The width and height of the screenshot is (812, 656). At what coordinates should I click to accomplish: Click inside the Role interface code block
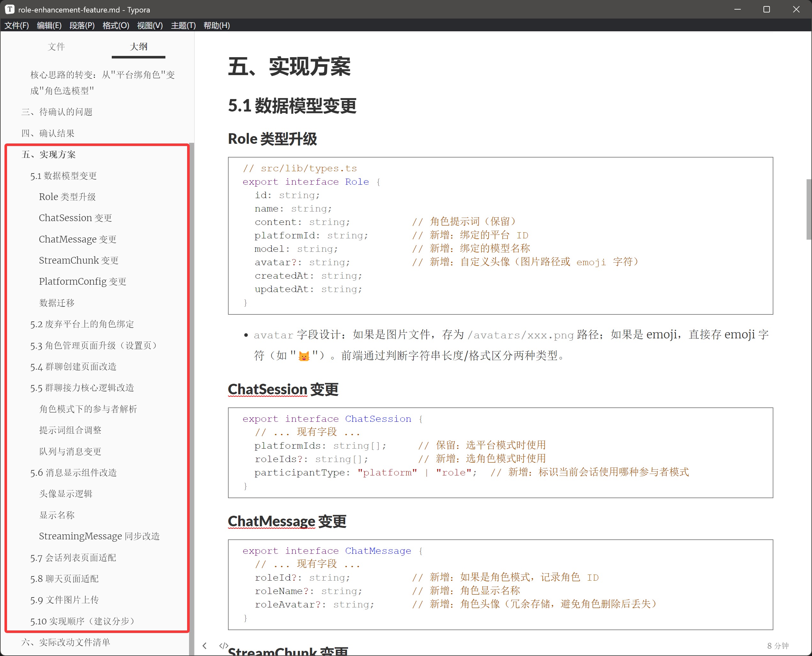click(500, 235)
